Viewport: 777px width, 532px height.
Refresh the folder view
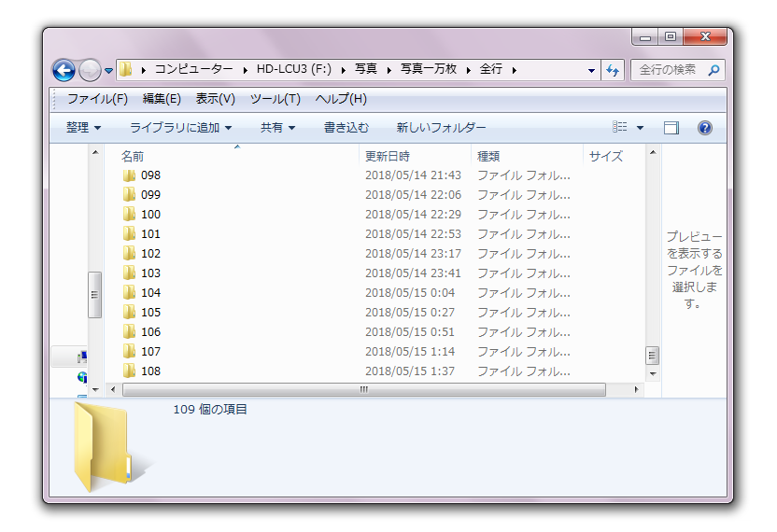click(613, 70)
